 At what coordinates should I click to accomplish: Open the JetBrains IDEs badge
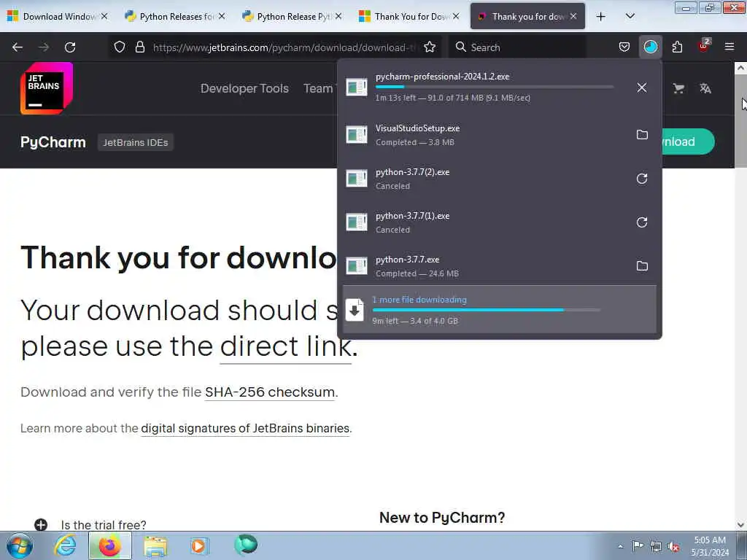coord(135,142)
